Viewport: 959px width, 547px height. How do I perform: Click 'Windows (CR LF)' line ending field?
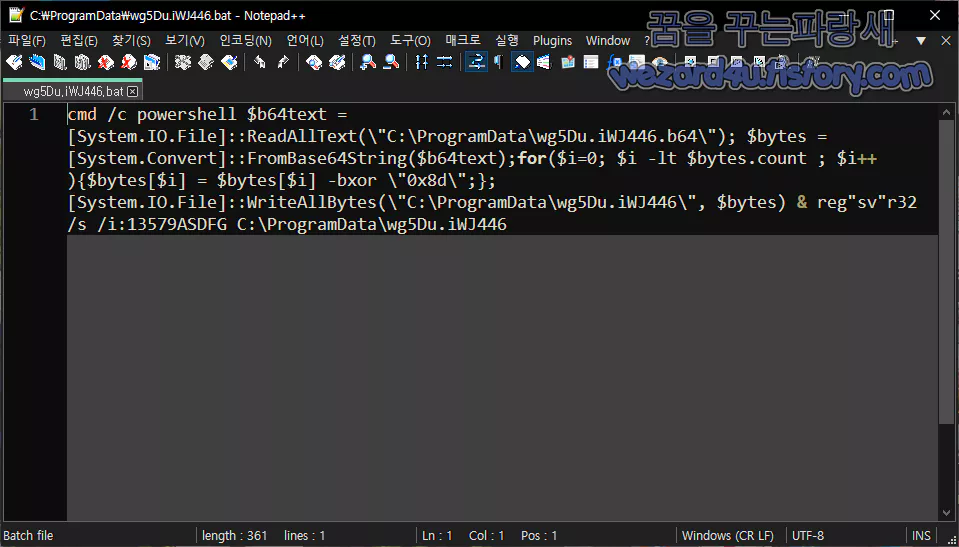click(x=728, y=535)
